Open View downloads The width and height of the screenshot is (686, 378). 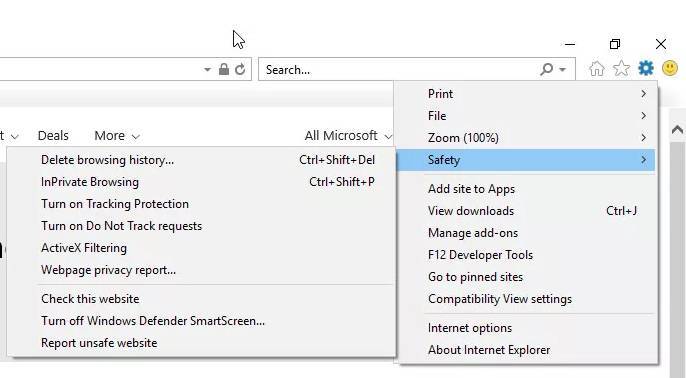[x=526, y=211]
